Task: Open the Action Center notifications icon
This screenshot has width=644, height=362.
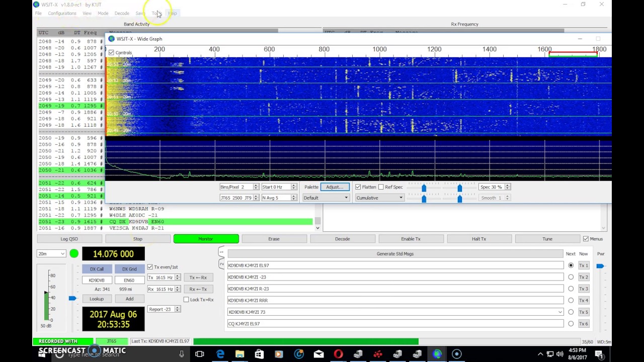Action: click(x=599, y=354)
